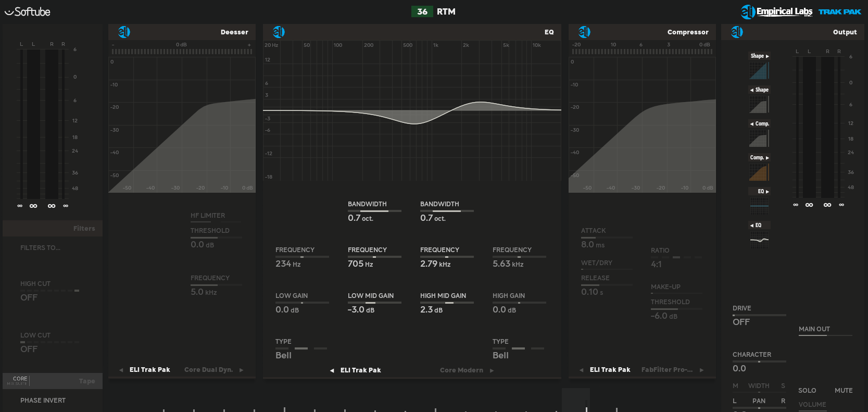Adjust Deesser THRESHOLD slider
The height and width of the screenshot is (412, 868).
pyautogui.click(x=216, y=238)
